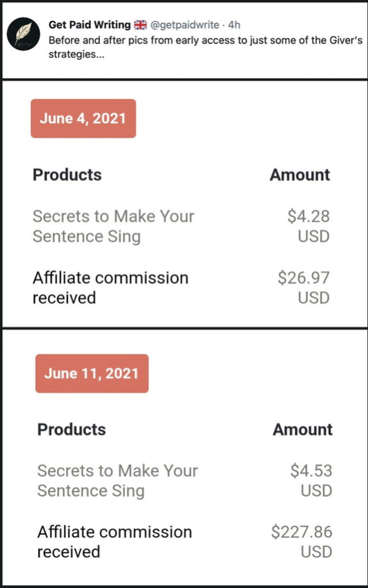The width and height of the screenshot is (368, 588).
Task: Click the $4.28 USD amount
Action: [x=308, y=227]
